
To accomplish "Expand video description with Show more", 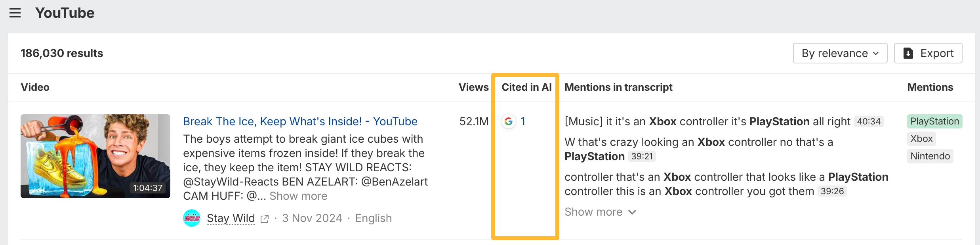I will pyautogui.click(x=298, y=196).
